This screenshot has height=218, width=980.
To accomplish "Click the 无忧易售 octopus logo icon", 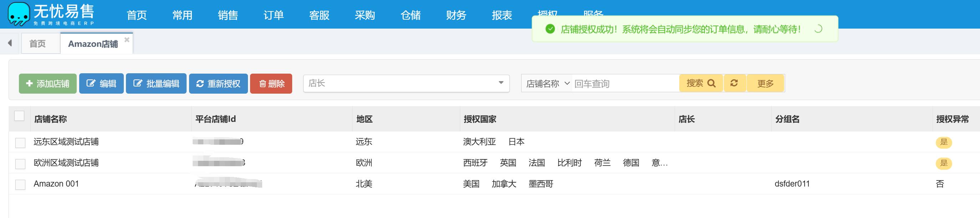I will (x=18, y=14).
